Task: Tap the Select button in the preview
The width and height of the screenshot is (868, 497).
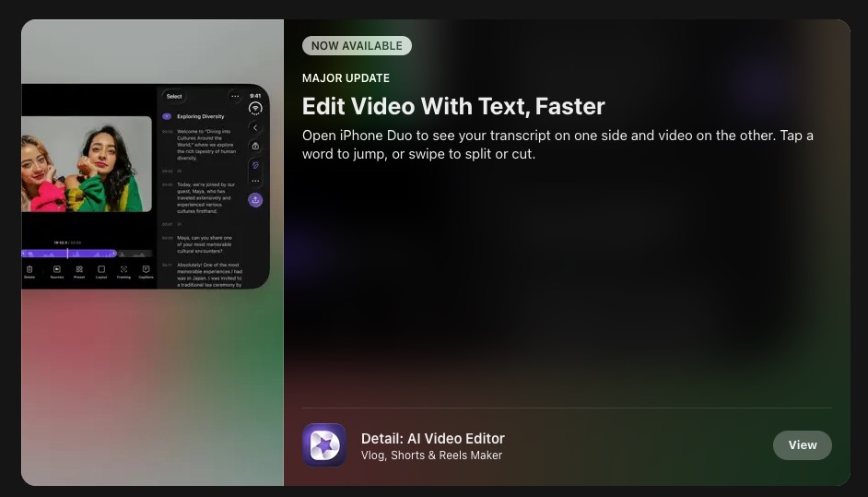Action: (x=174, y=97)
